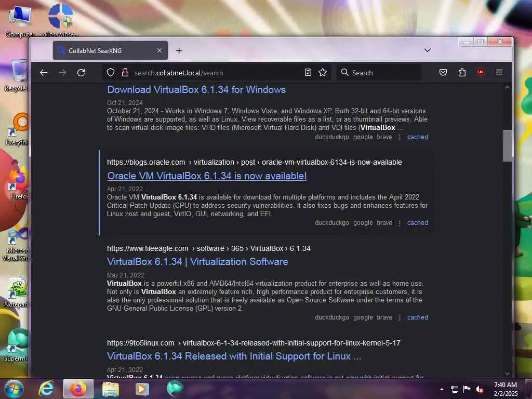Click the 'brave' engine label under the fileeagle result
This screenshot has height=399, width=532.
(384, 317)
